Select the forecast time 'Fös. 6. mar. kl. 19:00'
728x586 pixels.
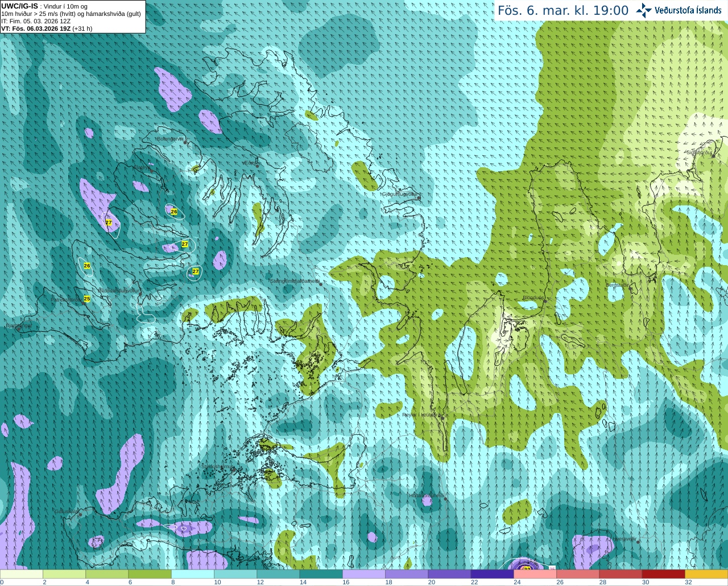tap(563, 10)
